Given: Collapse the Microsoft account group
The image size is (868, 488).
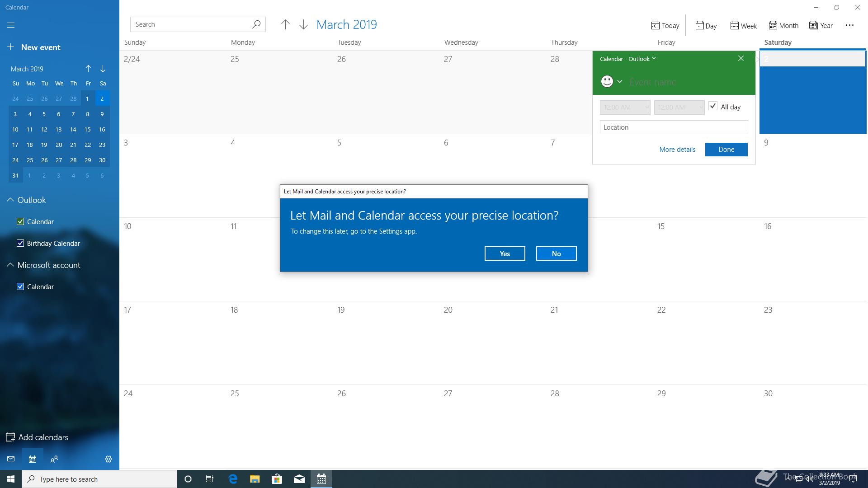Looking at the screenshot, I should (x=10, y=265).
